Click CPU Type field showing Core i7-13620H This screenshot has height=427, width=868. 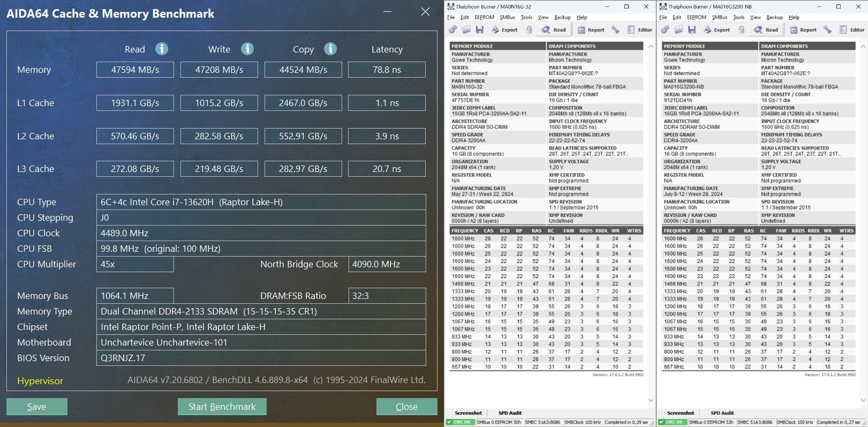(x=261, y=202)
